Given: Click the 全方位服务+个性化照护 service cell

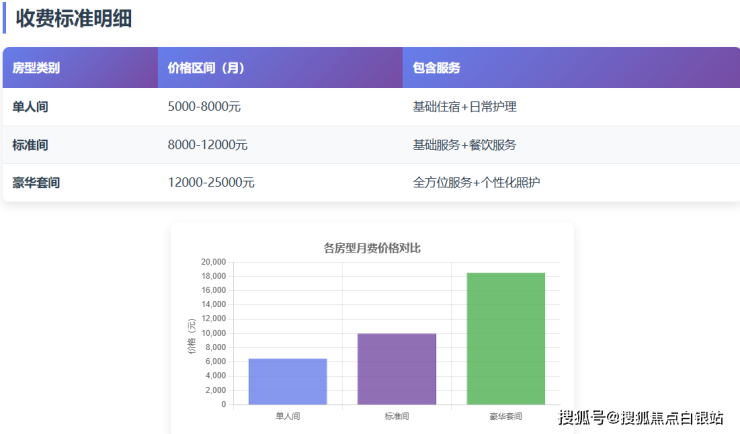Looking at the screenshot, I should [x=476, y=183].
